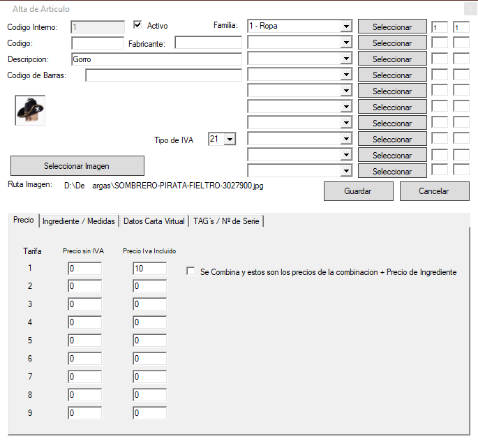
Task: Click Seleccionar button in the Descripcion row
Action: [392, 59]
